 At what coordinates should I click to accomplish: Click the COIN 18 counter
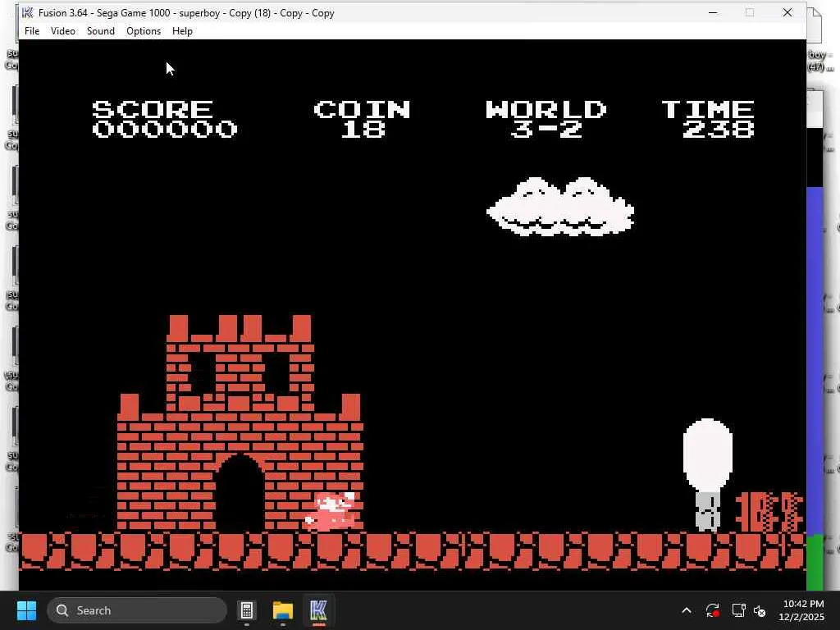click(362, 119)
